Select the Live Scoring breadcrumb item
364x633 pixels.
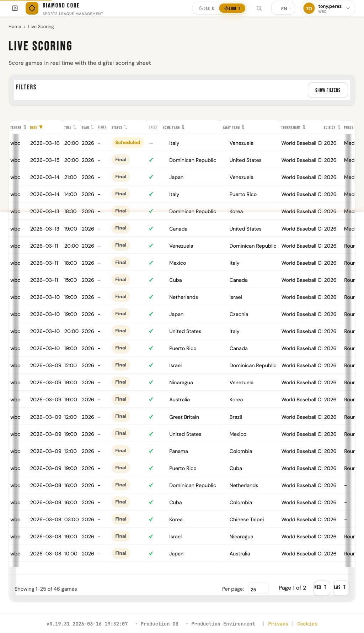click(41, 26)
